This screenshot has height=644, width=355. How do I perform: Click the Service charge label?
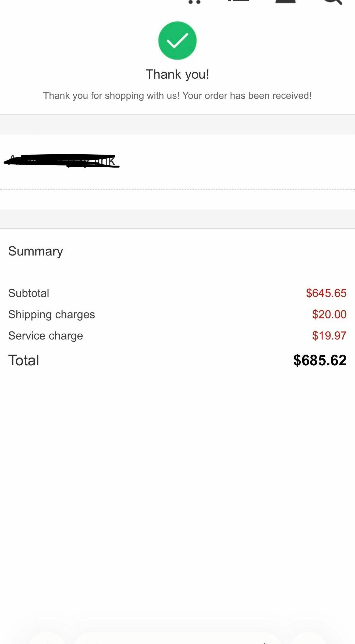(x=46, y=336)
